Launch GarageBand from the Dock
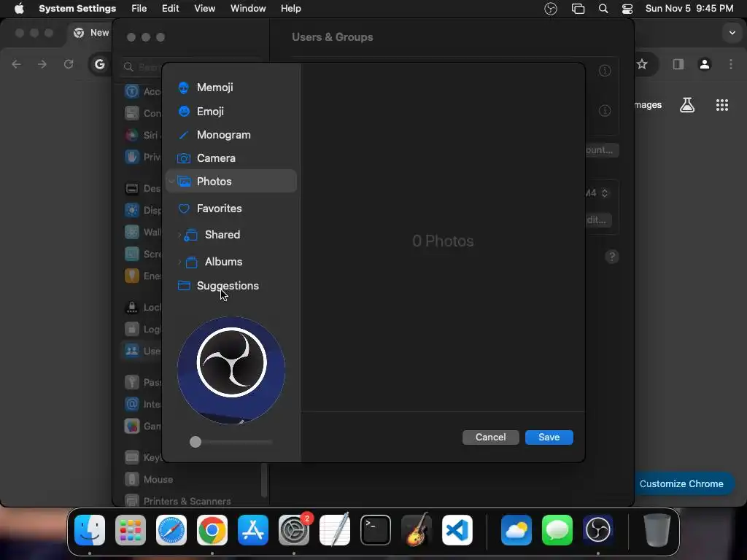The image size is (747, 560). (417, 530)
